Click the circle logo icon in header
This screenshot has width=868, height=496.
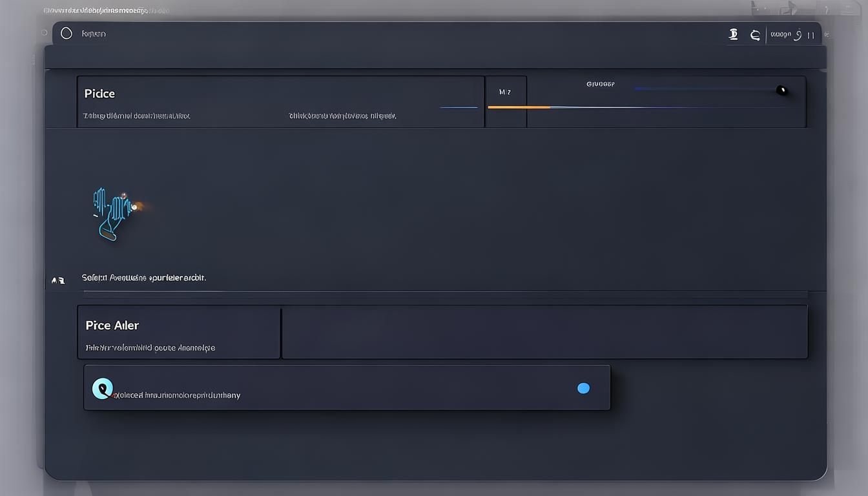pyautogui.click(x=66, y=34)
